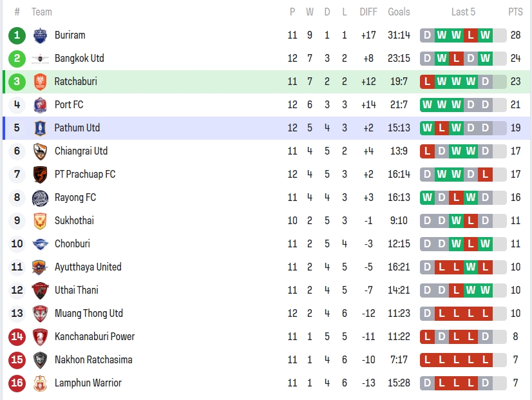Click Chonburi's most recent green W result
This screenshot has height=400, width=532.
[485, 244]
